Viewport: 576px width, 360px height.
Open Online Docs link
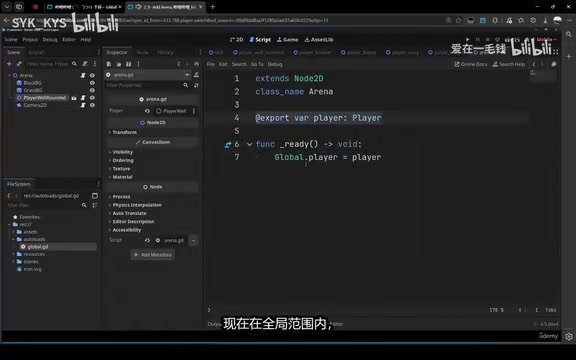(471, 64)
